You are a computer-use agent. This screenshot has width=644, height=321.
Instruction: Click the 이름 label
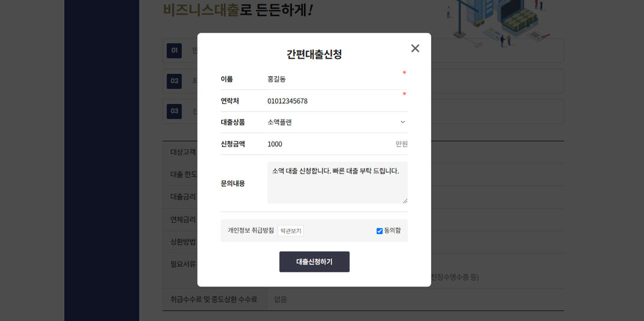pos(226,79)
